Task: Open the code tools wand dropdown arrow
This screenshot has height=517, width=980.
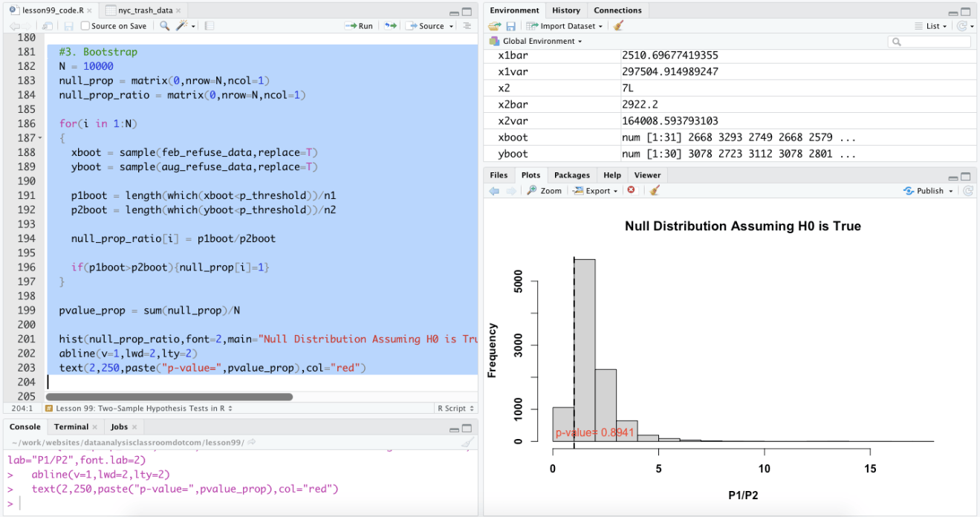Action: pos(193,26)
